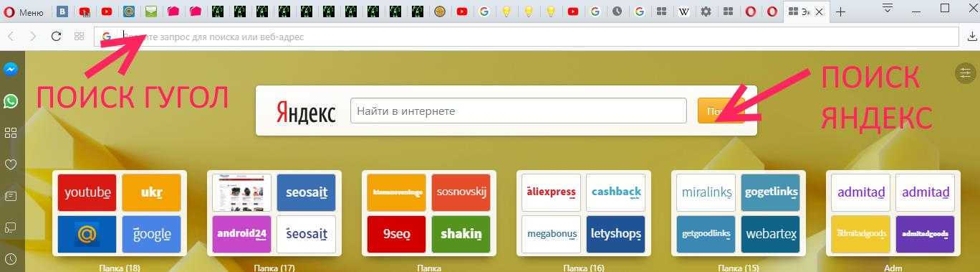The width and height of the screenshot is (980, 272).
Task: Open the blue @ mail tile
Action: tap(87, 234)
